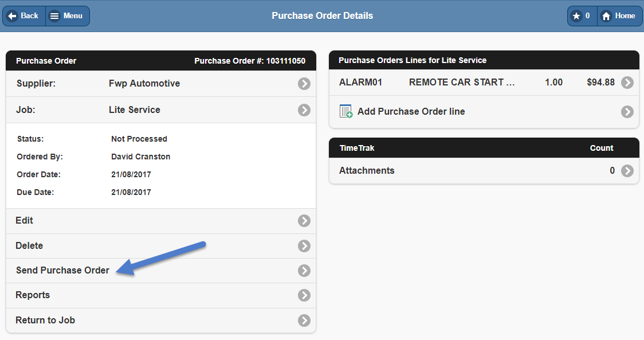Expand the Reports row chevron
Viewport: 644px width, 340px height.
(x=304, y=295)
